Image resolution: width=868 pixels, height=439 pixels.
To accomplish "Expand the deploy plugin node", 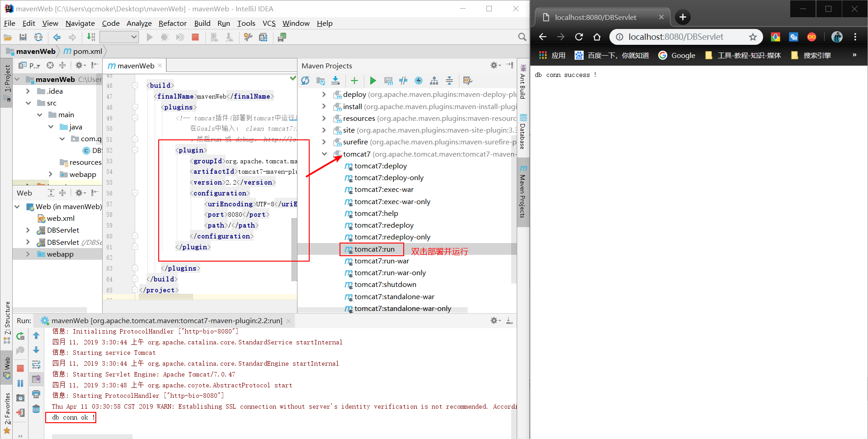I will click(324, 94).
